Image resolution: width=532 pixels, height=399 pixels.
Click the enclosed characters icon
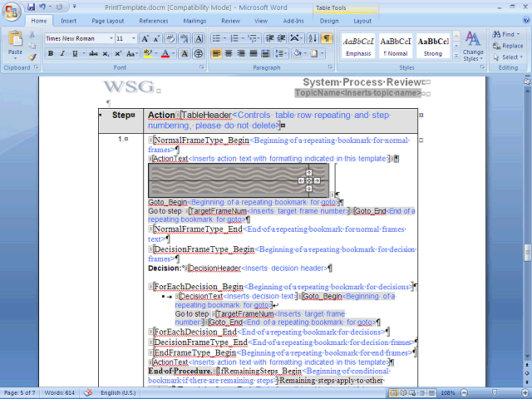point(199,53)
